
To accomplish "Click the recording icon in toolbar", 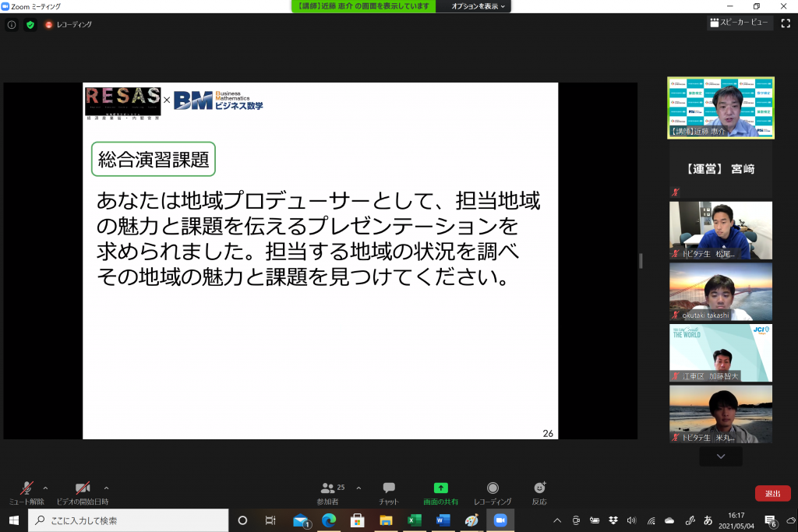I will [x=493, y=492].
